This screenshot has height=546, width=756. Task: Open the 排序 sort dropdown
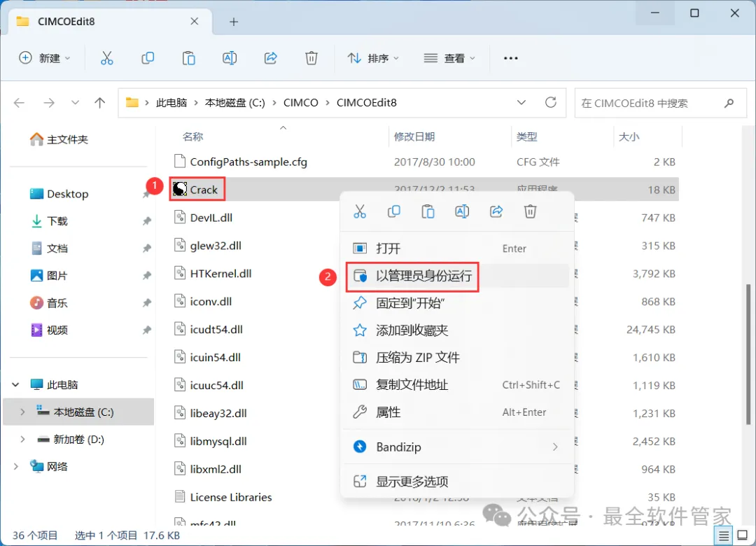click(x=373, y=58)
